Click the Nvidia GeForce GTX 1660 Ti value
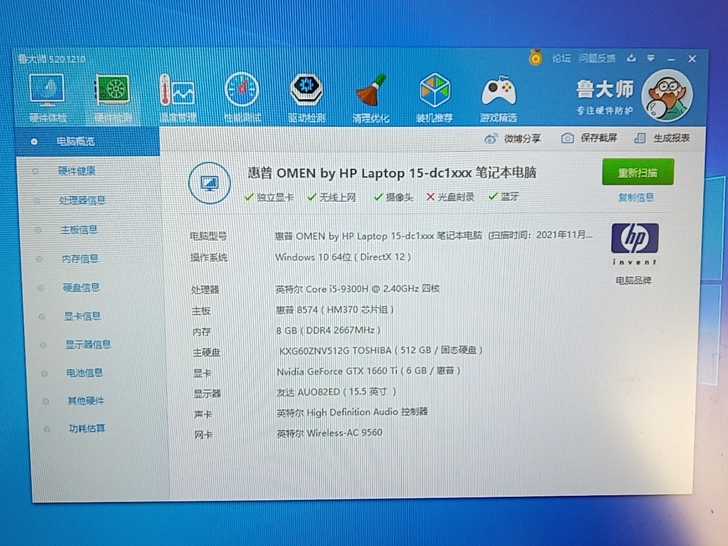The height and width of the screenshot is (546, 728). pos(369,371)
